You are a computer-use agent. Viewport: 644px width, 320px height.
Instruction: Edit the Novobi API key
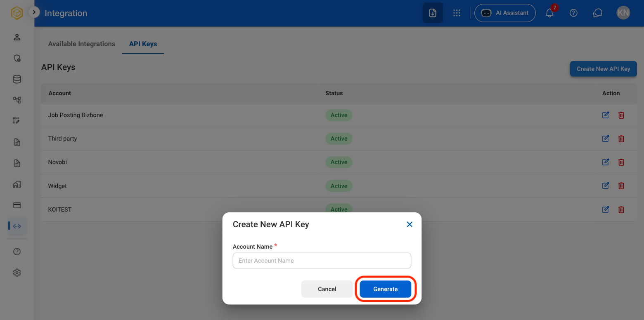tap(606, 162)
